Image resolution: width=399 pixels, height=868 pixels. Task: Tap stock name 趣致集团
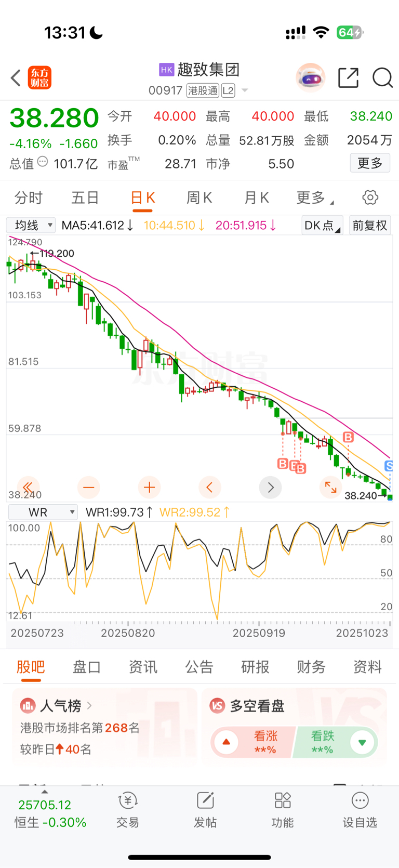(x=209, y=70)
